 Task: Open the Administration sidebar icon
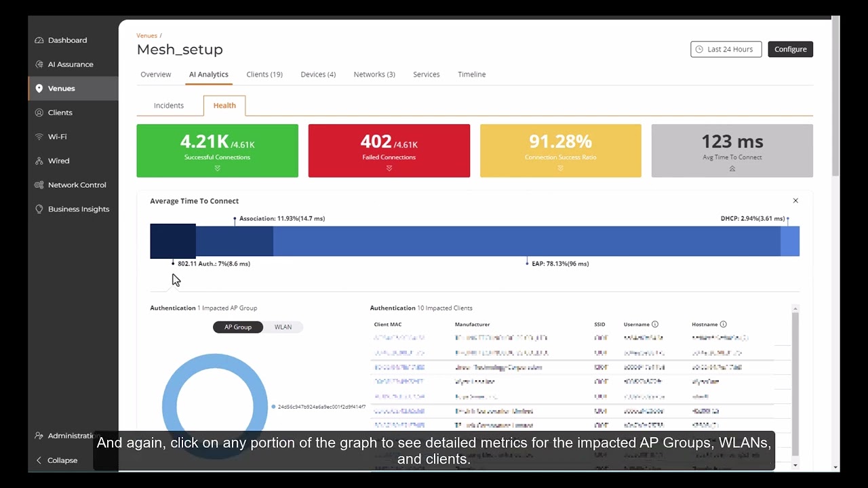tap(39, 436)
